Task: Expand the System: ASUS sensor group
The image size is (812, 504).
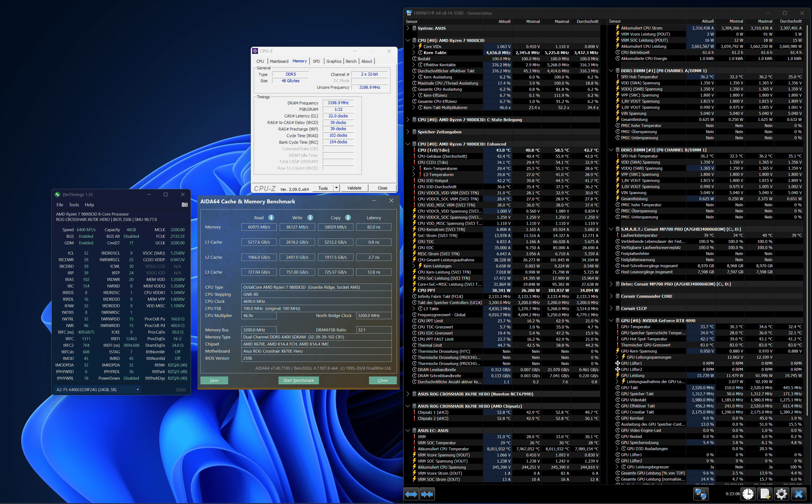Action: click(x=408, y=28)
